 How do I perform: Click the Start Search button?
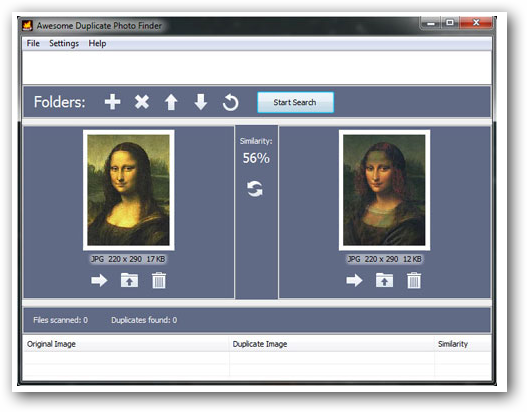[x=295, y=102]
